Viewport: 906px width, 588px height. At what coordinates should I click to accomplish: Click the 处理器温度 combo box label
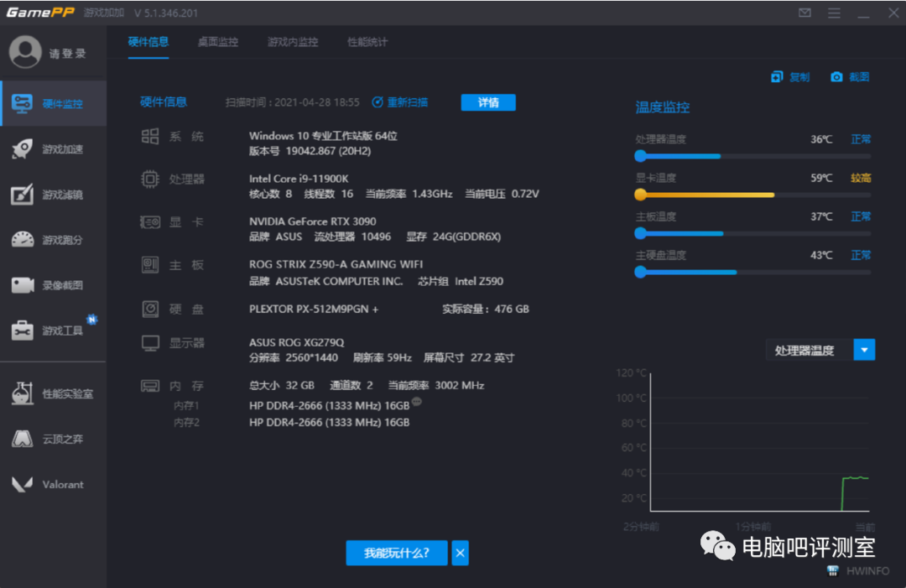click(x=804, y=350)
